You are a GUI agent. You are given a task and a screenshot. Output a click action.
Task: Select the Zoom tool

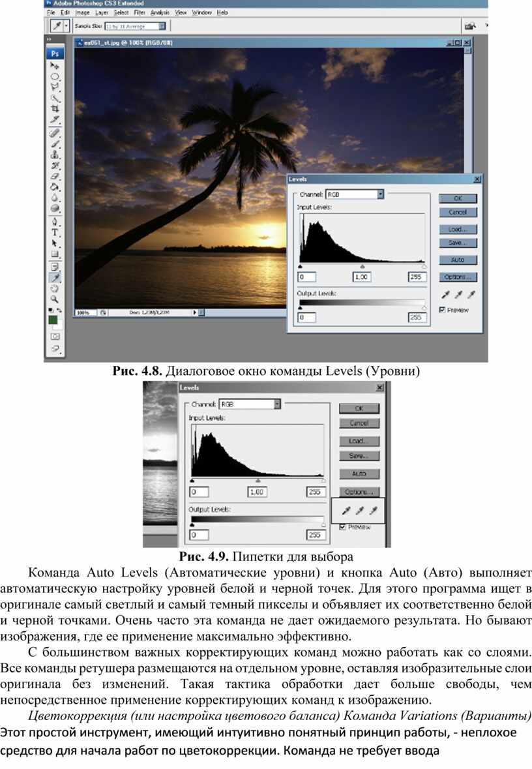pyautogui.click(x=54, y=299)
